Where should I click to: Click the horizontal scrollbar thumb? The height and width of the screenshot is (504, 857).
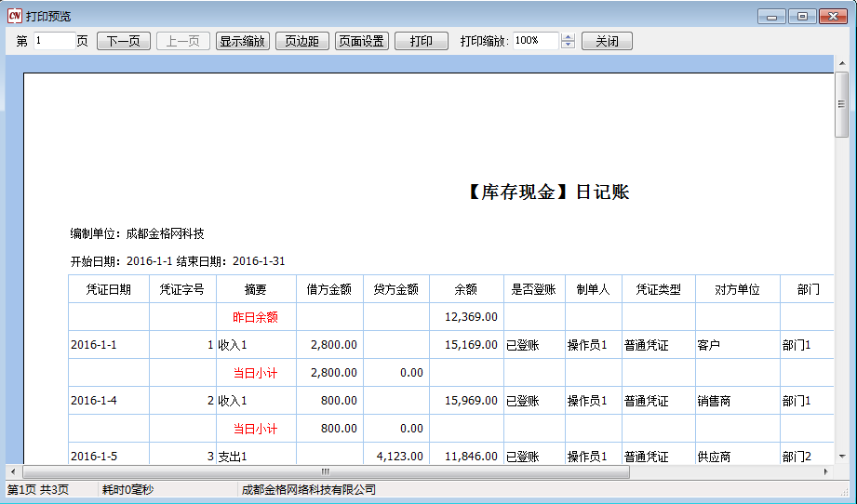326,471
